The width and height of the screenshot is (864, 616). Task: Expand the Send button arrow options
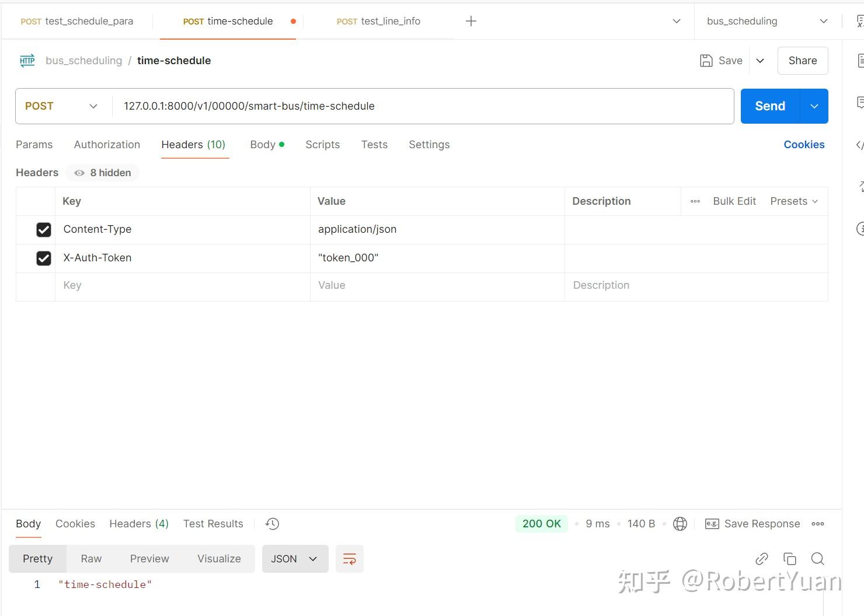pyautogui.click(x=814, y=106)
